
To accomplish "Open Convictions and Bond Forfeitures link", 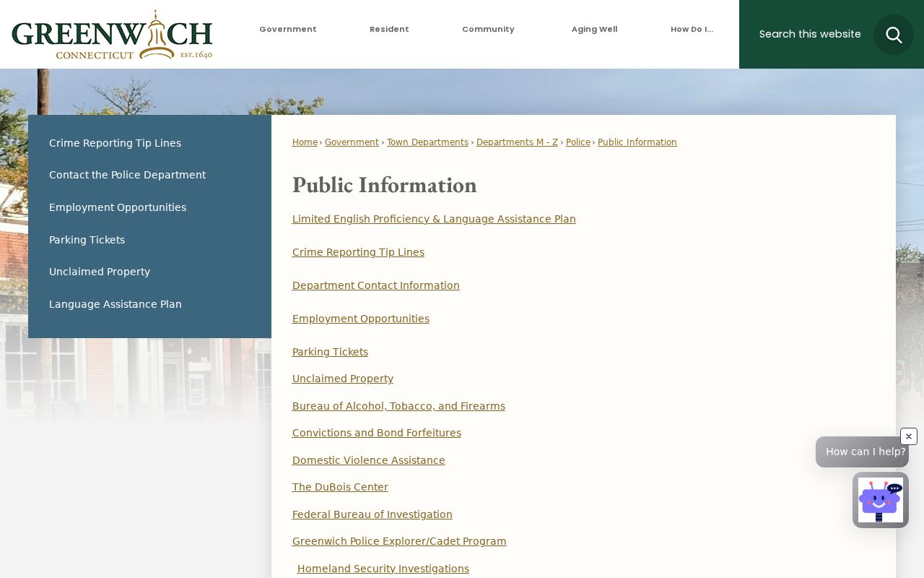I will pyautogui.click(x=377, y=433).
